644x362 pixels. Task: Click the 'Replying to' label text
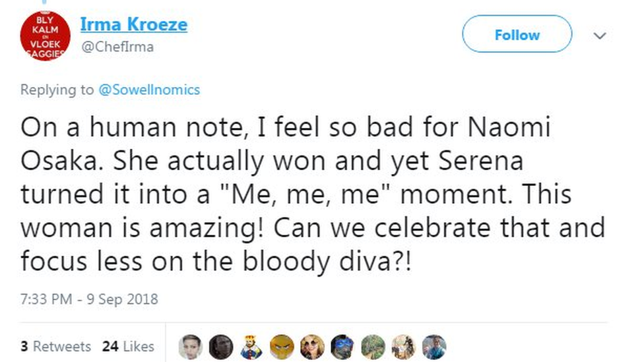[57, 90]
